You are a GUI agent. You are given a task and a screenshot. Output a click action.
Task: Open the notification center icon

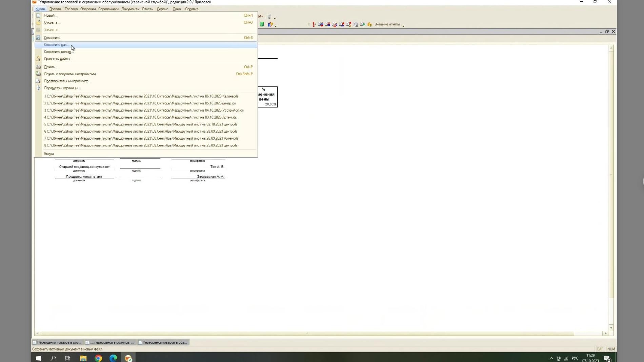point(607,358)
